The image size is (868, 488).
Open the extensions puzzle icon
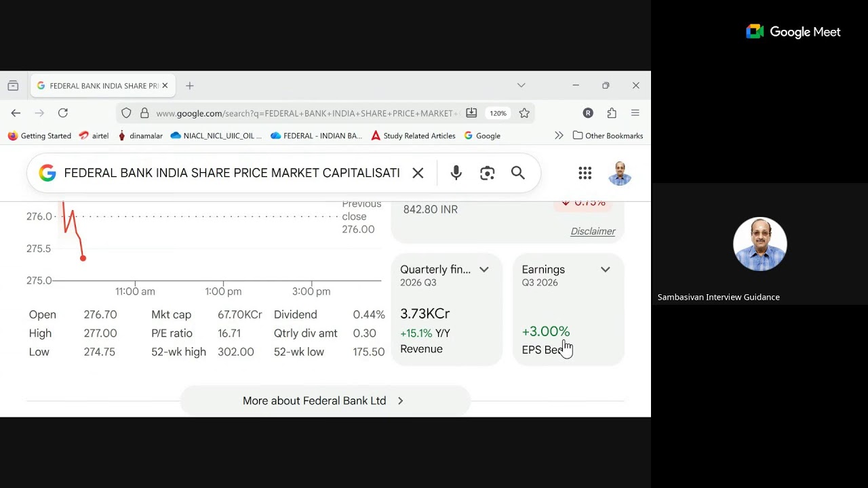612,113
